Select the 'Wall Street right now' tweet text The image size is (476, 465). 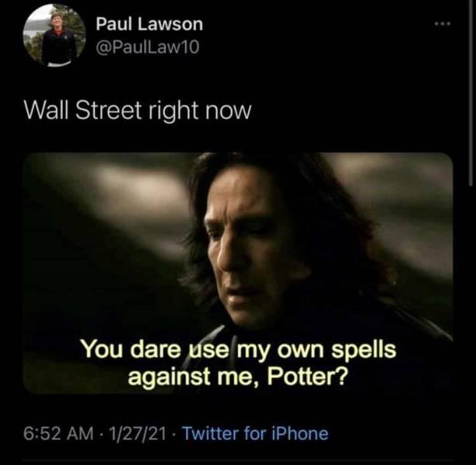(x=137, y=110)
